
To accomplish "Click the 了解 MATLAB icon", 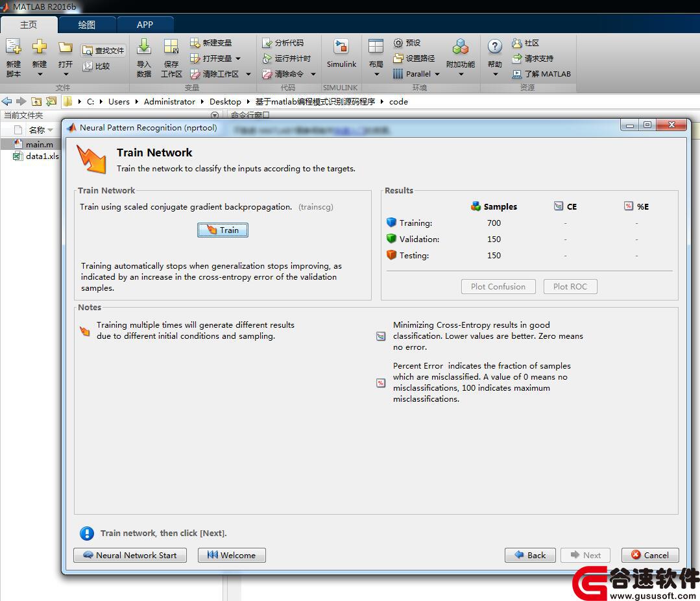I will (x=517, y=74).
